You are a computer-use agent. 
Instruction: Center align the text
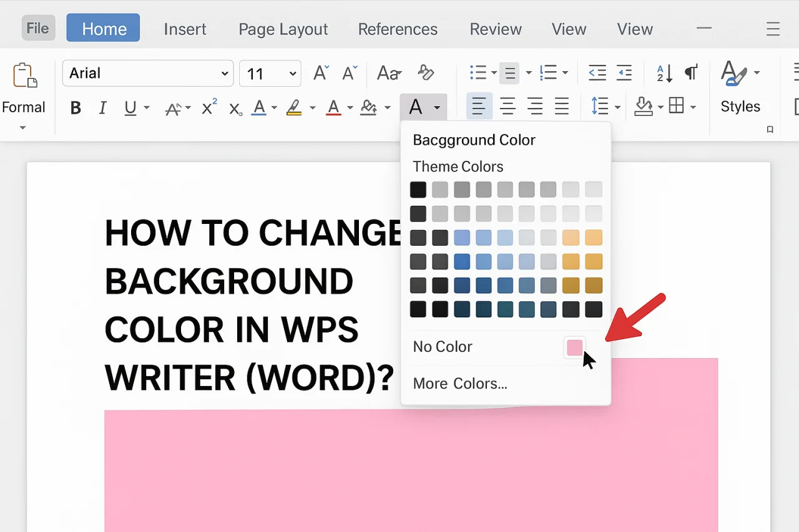tap(507, 107)
